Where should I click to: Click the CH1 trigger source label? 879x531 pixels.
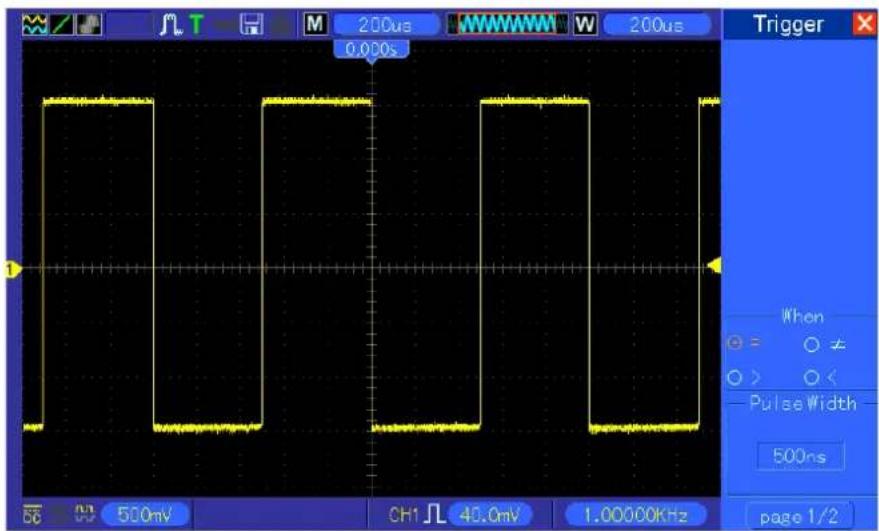click(404, 515)
